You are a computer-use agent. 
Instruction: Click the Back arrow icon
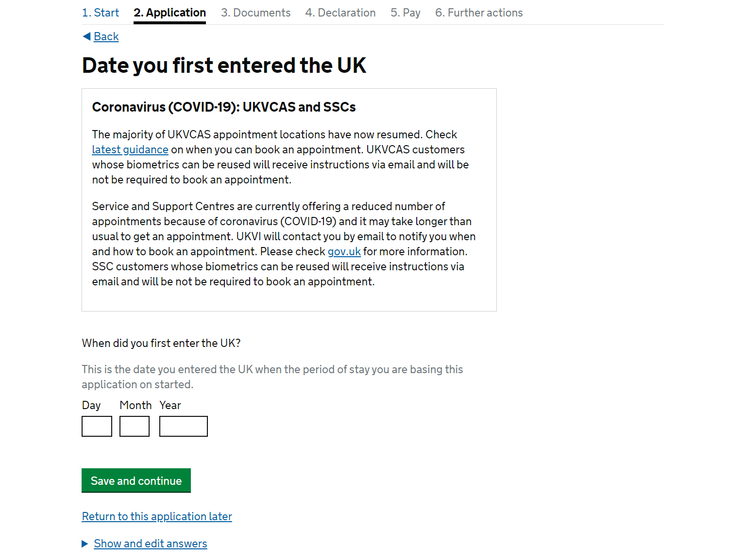[x=87, y=36]
